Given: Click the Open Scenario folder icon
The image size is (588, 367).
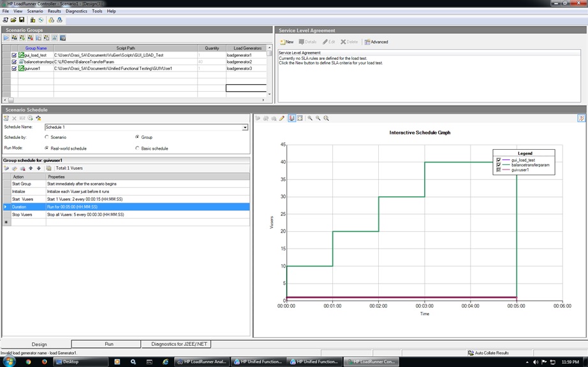Looking at the screenshot, I should point(13,20).
